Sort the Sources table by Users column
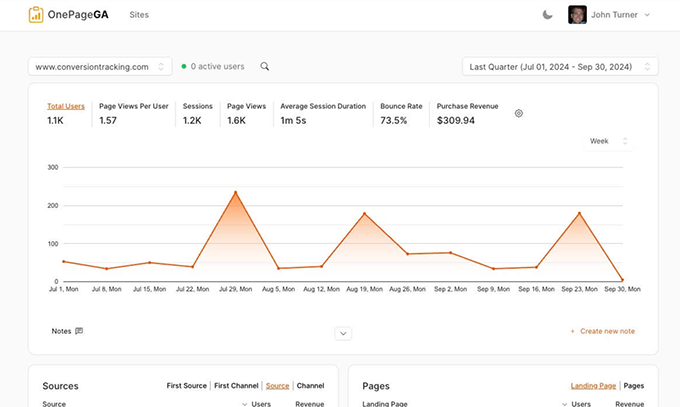This screenshot has width=680, height=407. point(258,404)
